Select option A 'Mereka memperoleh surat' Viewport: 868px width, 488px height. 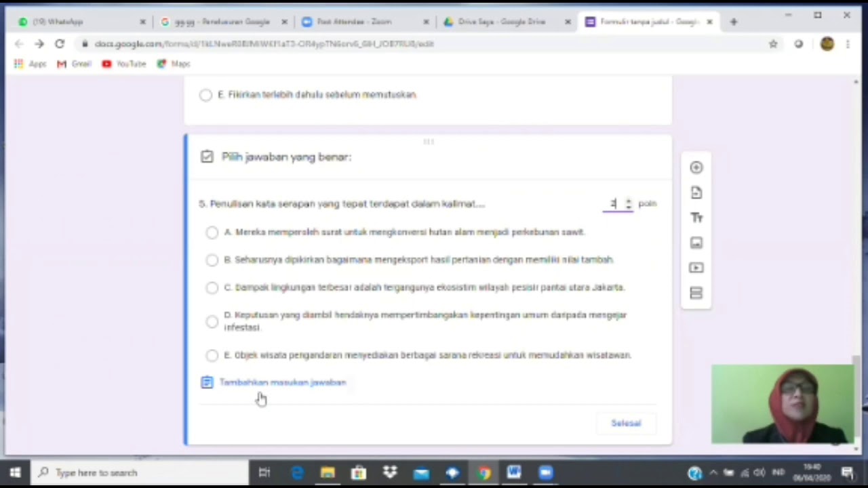point(212,232)
